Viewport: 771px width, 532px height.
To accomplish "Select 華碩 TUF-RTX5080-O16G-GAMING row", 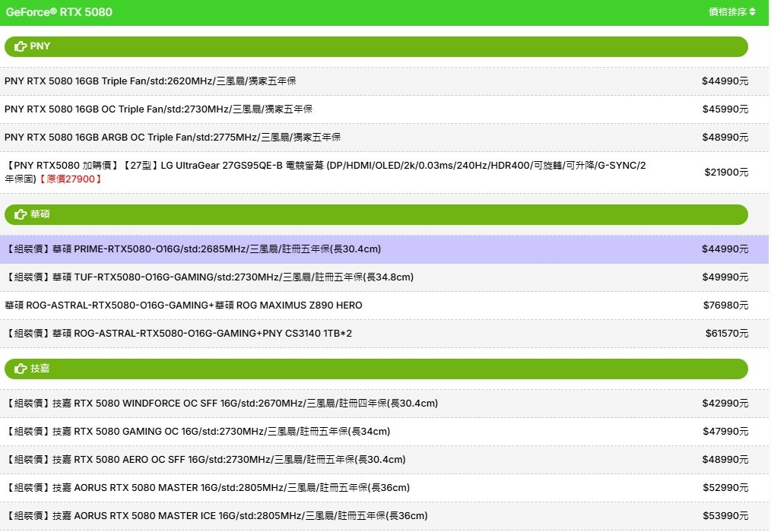I will [x=384, y=277].
